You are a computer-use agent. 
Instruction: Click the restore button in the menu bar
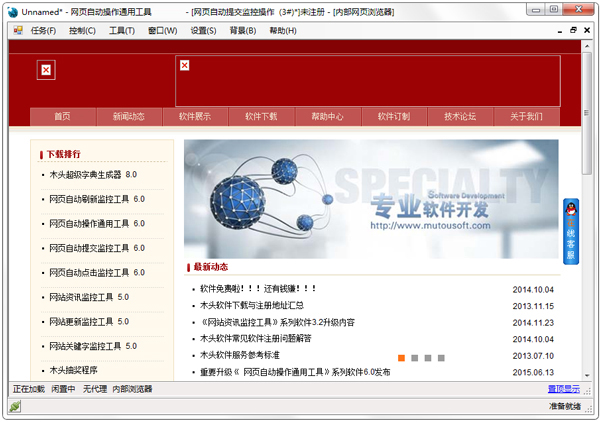[573, 30]
